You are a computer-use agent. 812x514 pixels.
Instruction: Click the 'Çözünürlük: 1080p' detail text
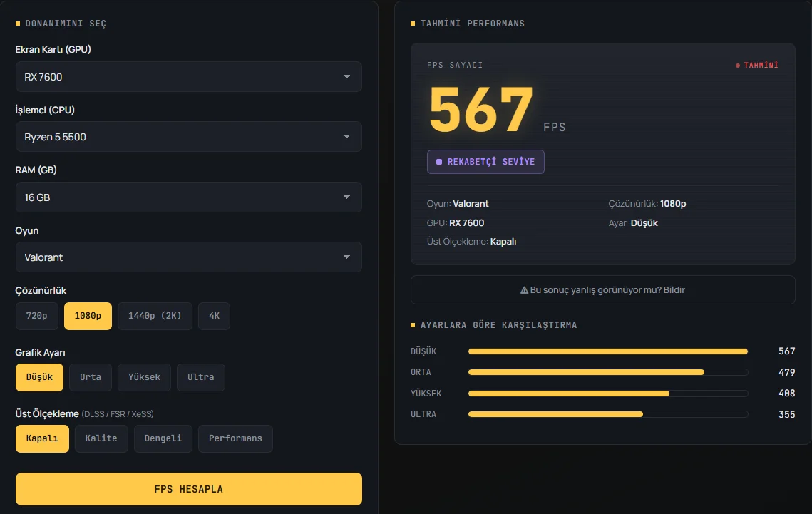coord(647,203)
